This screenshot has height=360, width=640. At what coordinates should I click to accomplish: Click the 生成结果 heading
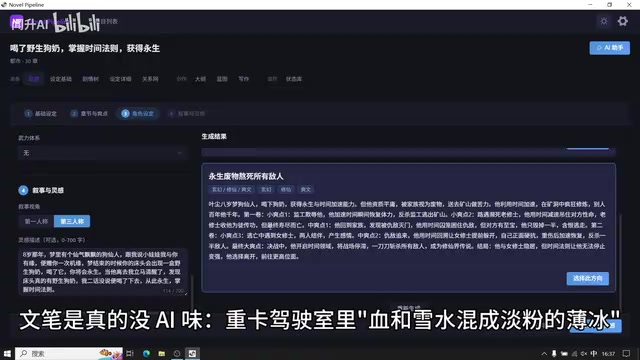(214, 136)
